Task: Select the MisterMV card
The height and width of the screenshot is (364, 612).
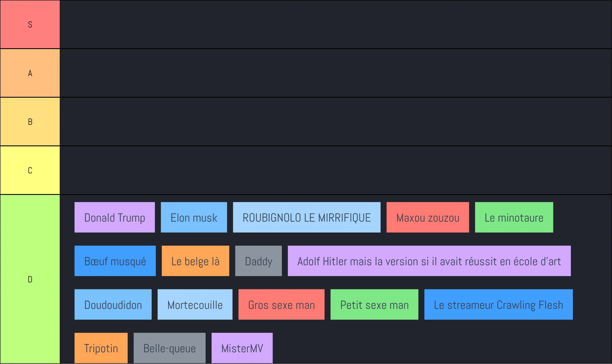Action: pyautogui.click(x=242, y=348)
